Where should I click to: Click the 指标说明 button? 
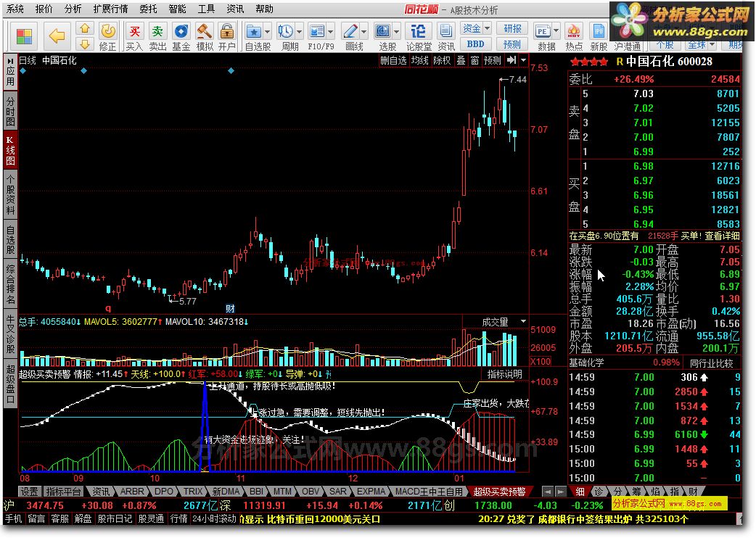[x=504, y=373]
